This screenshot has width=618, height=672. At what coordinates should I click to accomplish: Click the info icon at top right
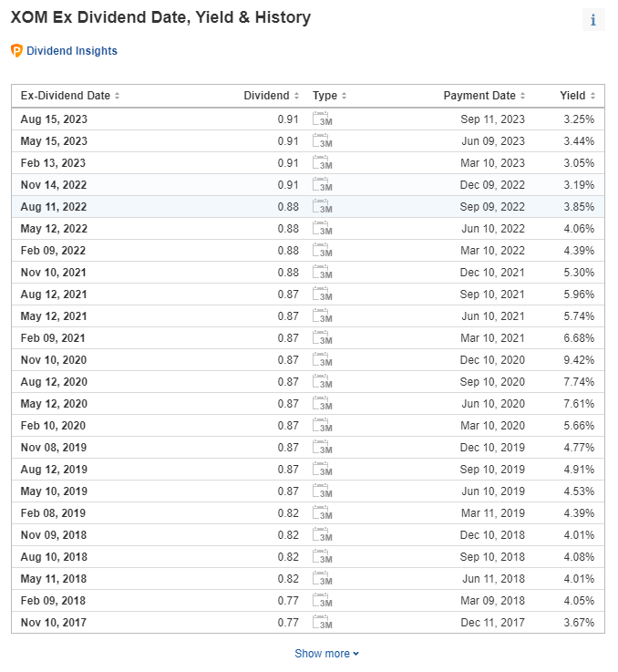tap(593, 20)
